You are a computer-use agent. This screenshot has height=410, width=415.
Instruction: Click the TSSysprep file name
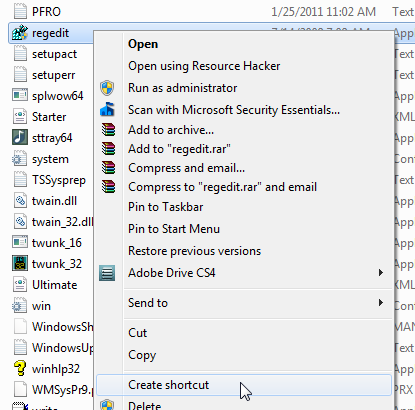point(59,180)
